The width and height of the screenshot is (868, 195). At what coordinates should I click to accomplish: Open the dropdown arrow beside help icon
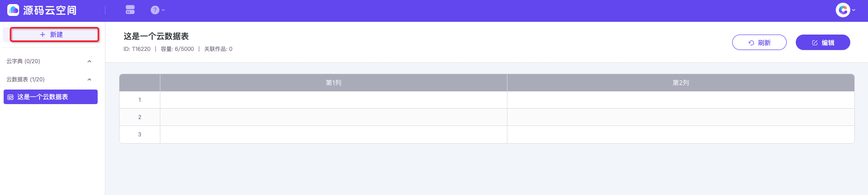[x=164, y=10]
